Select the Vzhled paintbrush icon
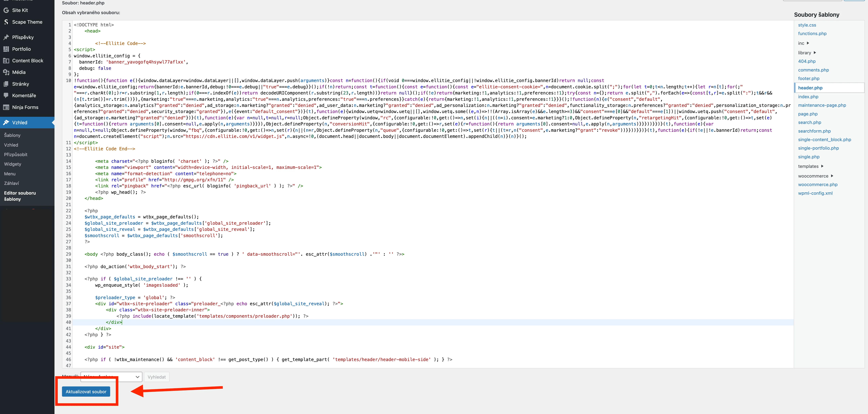Image resolution: width=868 pixels, height=414 pixels. point(6,122)
